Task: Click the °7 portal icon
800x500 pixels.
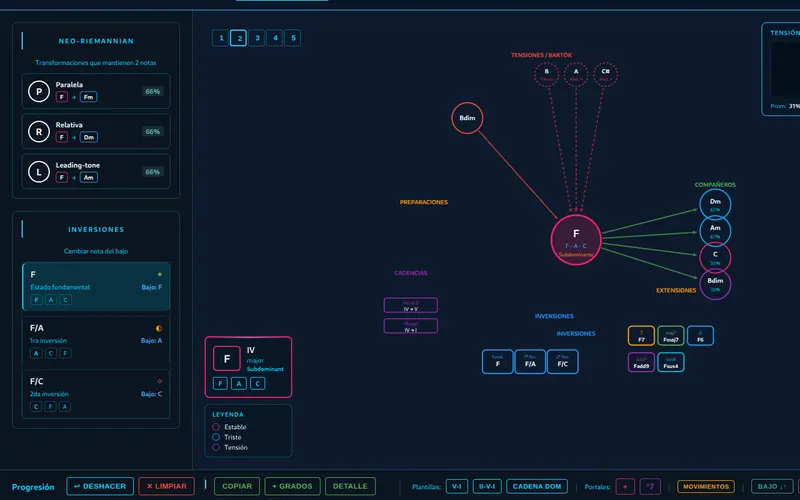Action: tap(650, 487)
